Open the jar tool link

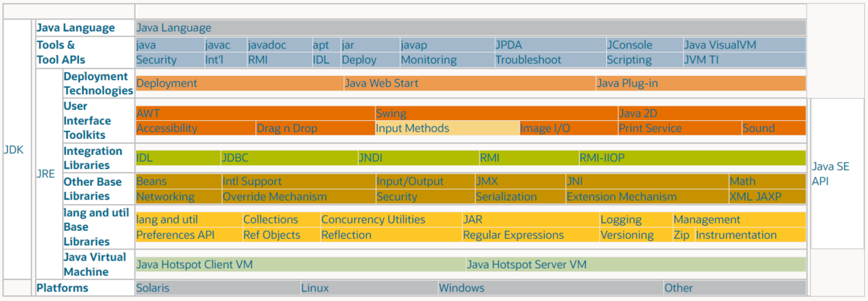coord(348,45)
